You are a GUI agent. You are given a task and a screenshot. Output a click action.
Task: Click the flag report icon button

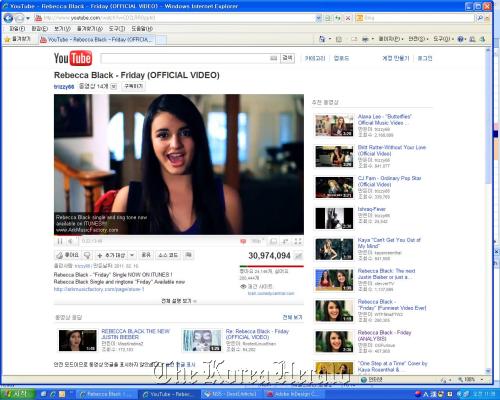tap(188, 255)
